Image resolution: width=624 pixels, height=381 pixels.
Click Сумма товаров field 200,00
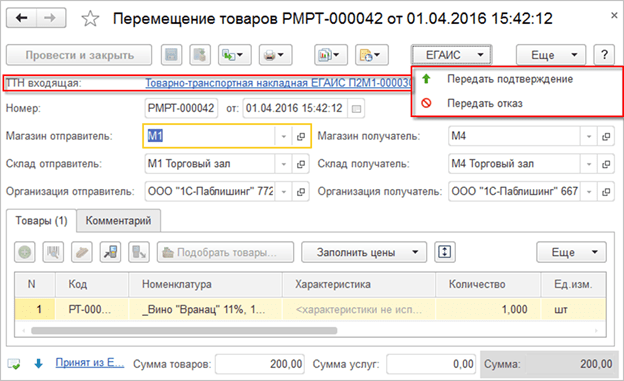pos(260,364)
